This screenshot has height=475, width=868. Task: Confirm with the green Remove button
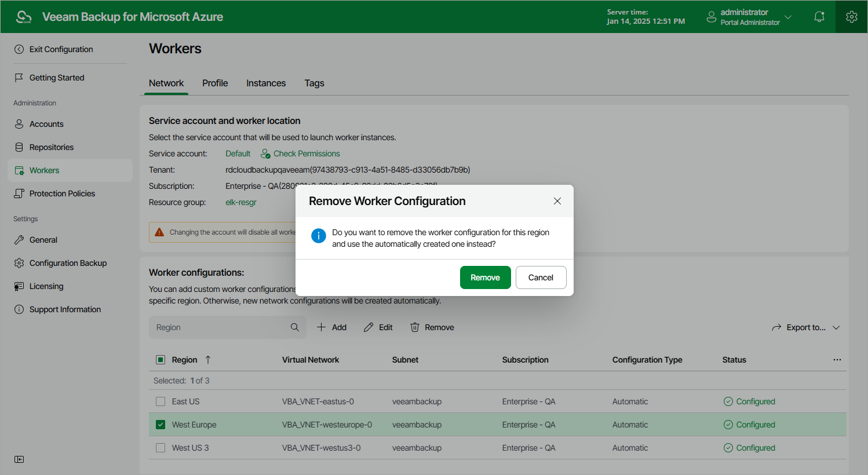486,277
